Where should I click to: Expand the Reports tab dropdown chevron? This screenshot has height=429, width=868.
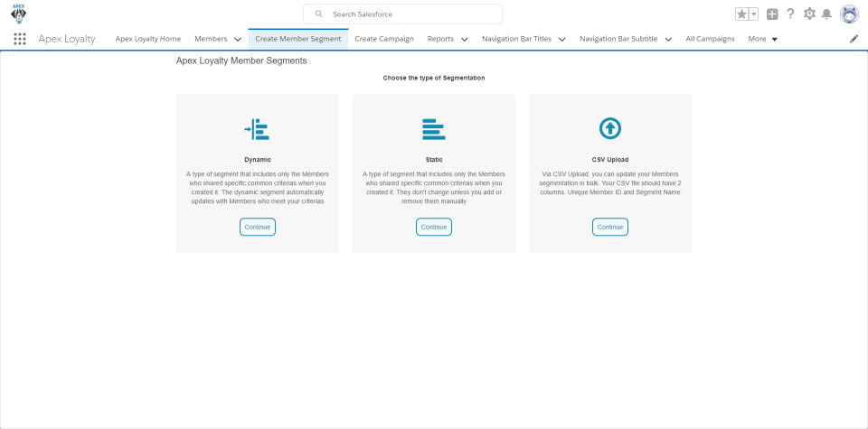465,39
